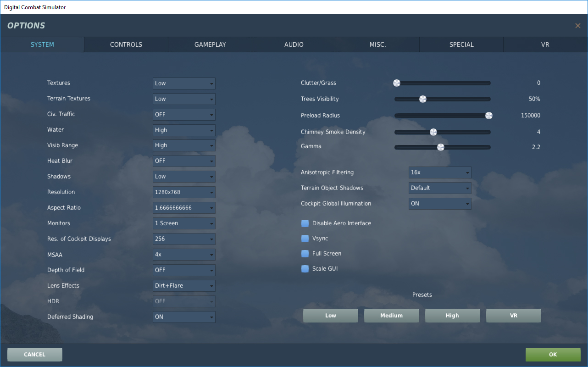The height and width of the screenshot is (367, 588).
Task: Click the Clutter/Grass value 0
Action: [x=539, y=83]
